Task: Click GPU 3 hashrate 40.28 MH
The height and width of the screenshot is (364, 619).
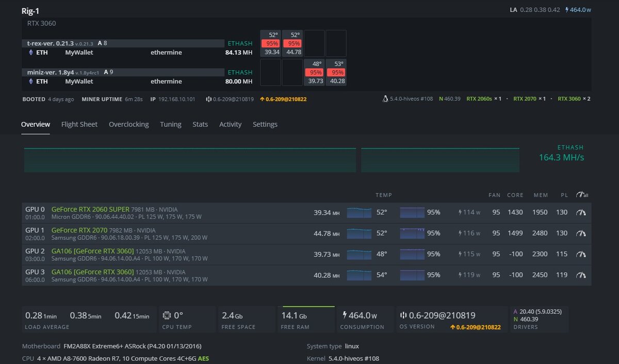Action: point(327,275)
